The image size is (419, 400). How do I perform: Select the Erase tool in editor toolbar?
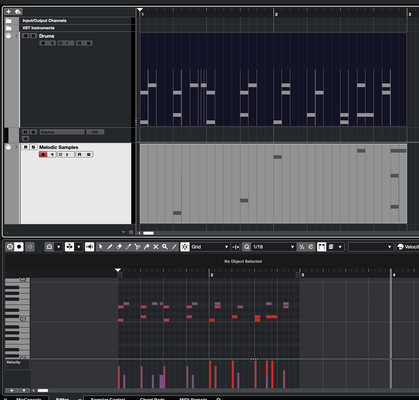pyautogui.click(x=119, y=247)
